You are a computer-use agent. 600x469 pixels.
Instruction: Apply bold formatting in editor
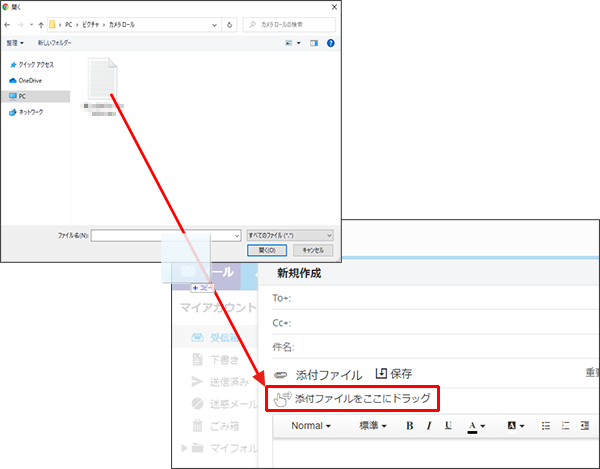point(409,426)
